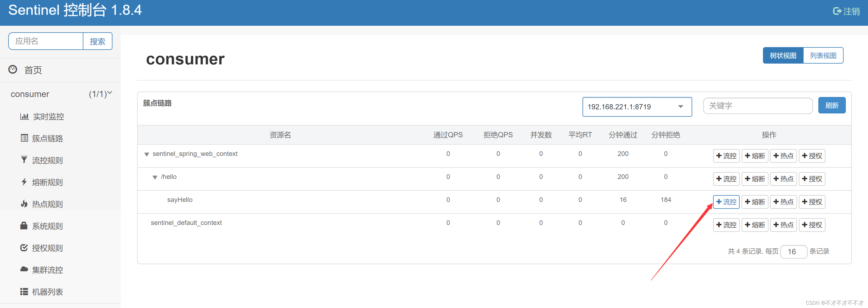Add 流控 rule for sayHello
The image size is (868, 308).
(x=726, y=202)
